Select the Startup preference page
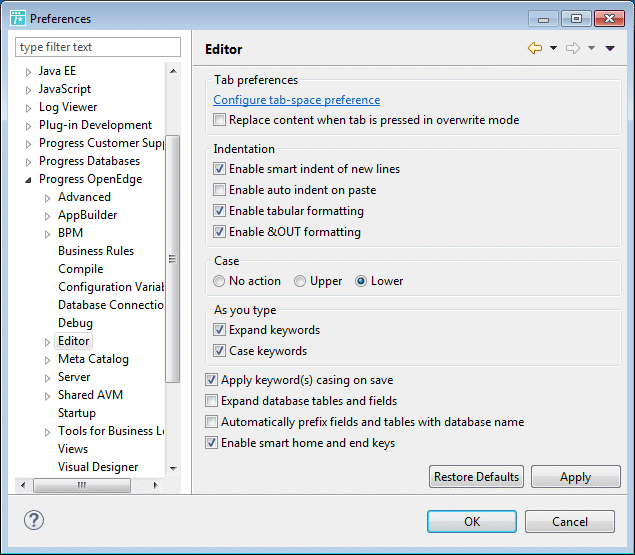The width and height of the screenshot is (635, 555). pos(77,413)
